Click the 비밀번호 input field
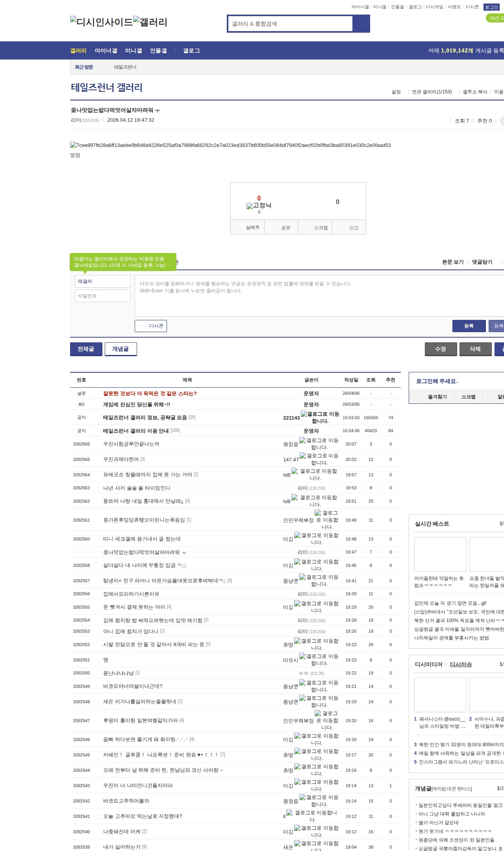The height and width of the screenshot is (851, 504). [x=103, y=296]
